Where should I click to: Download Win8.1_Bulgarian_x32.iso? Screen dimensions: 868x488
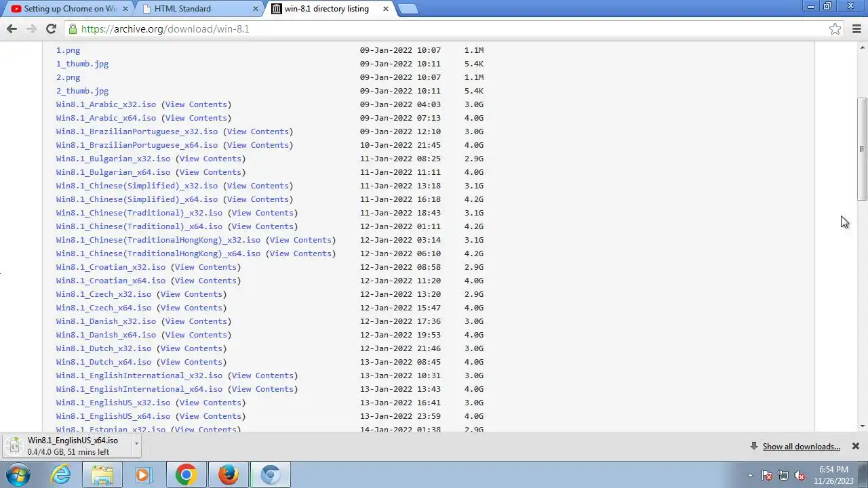tap(113, 159)
